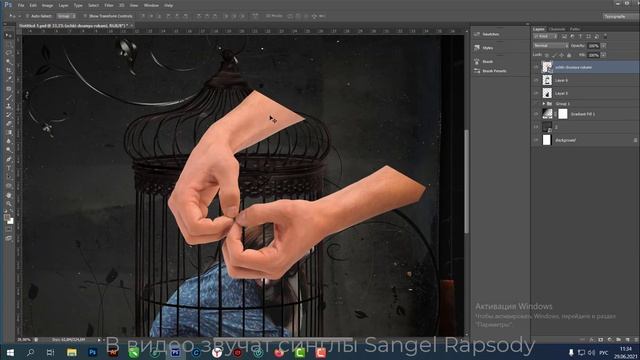
Task: Toggle Group 1 visibility
Action: [x=536, y=104]
